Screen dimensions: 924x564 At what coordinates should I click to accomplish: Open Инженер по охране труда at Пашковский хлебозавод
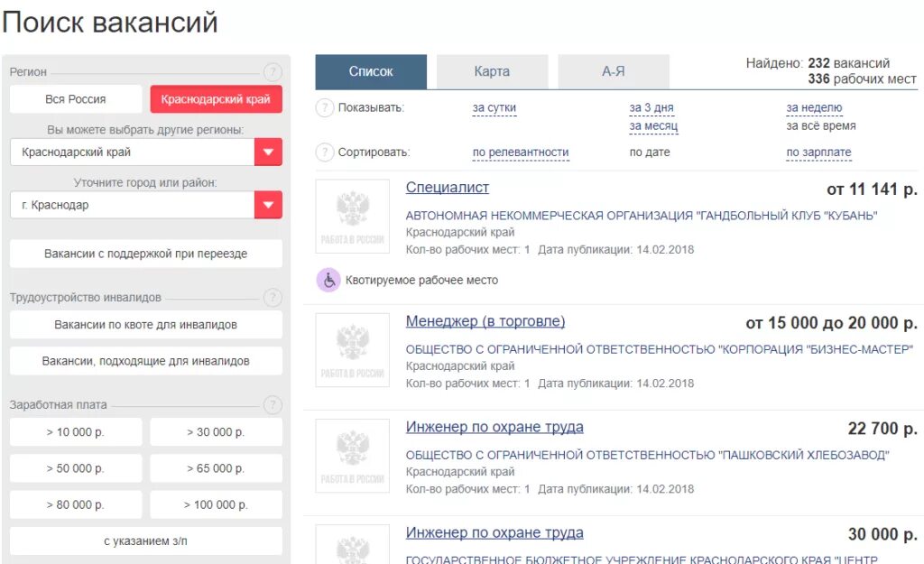pyautogui.click(x=494, y=427)
